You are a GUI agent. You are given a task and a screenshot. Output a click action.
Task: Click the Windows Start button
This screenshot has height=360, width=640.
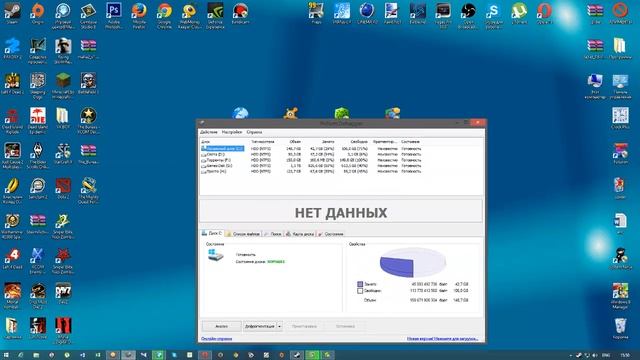point(6,355)
